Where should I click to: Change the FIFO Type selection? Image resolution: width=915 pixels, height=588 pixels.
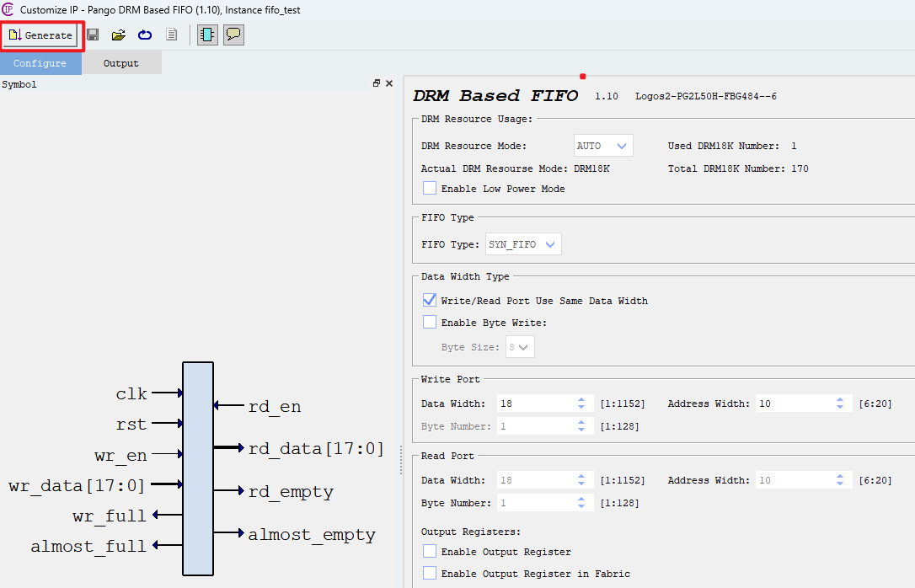[x=523, y=243]
